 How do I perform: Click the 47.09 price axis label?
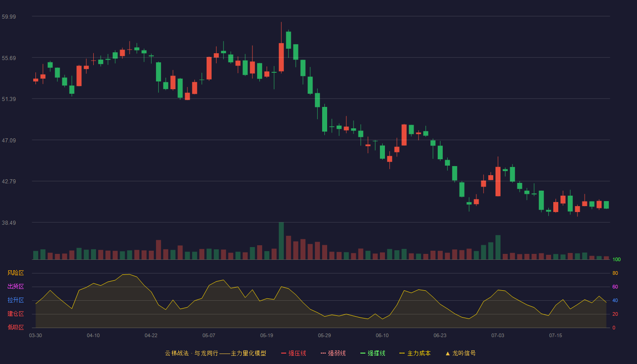[x=9, y=141]
